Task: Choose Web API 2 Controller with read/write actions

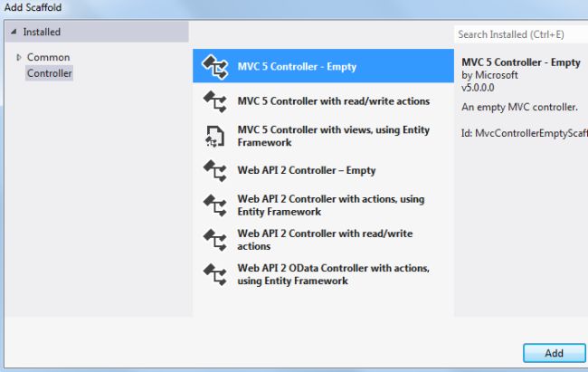Action: coord(324,239)
